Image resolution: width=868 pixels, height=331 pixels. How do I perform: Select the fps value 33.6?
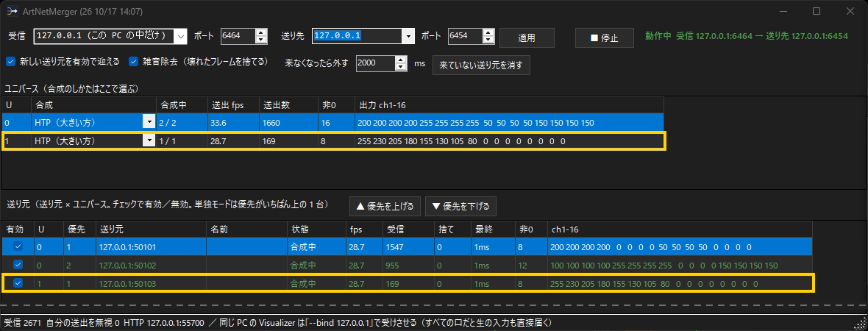[233, 122]
